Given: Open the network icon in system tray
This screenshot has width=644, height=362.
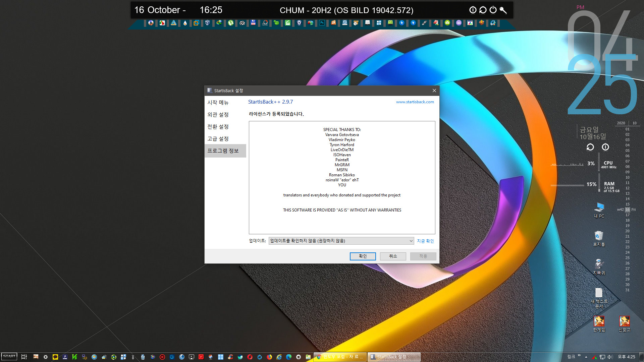Looking at the screenshot, I should click(602, 357).
